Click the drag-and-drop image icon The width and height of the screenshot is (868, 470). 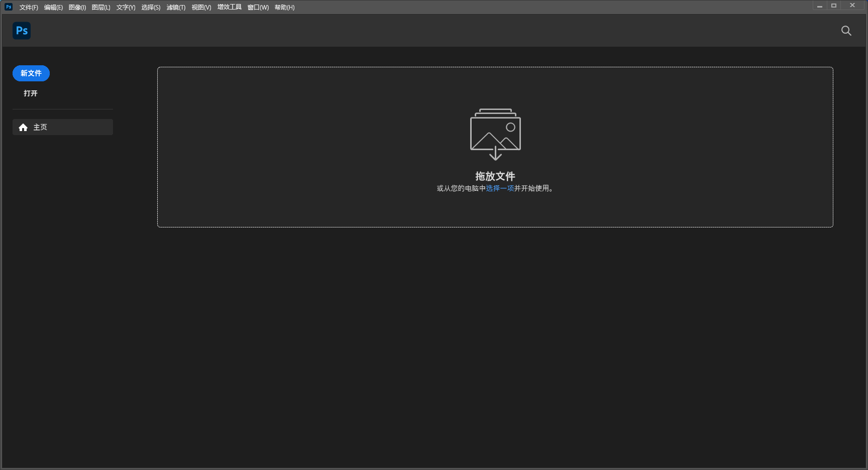495,134
